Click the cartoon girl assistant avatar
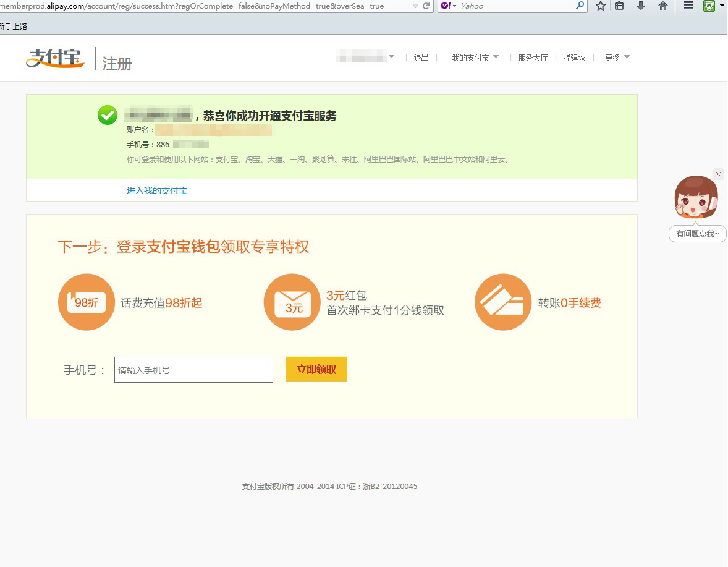This screenshot has height=567, width=728. [695, 197]
